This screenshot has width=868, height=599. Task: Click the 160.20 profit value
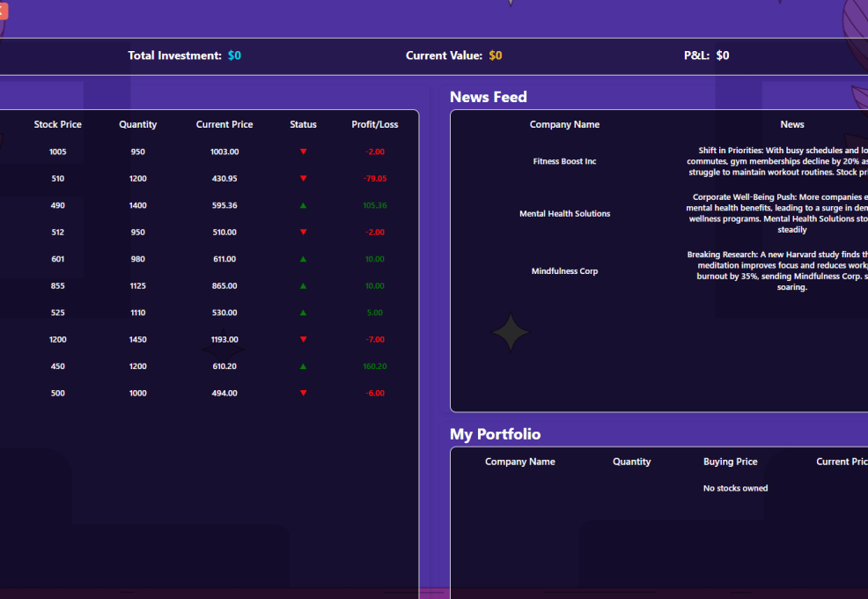pos(374,366)
